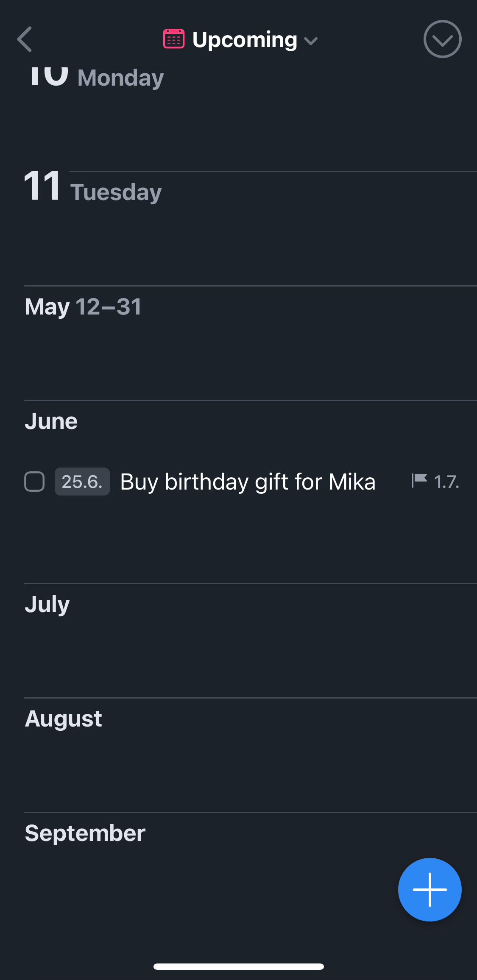Image resolution: width=477 pixels, height=980 pixels.
Task: Tap the Monday day header
Action: coord(120,78)
